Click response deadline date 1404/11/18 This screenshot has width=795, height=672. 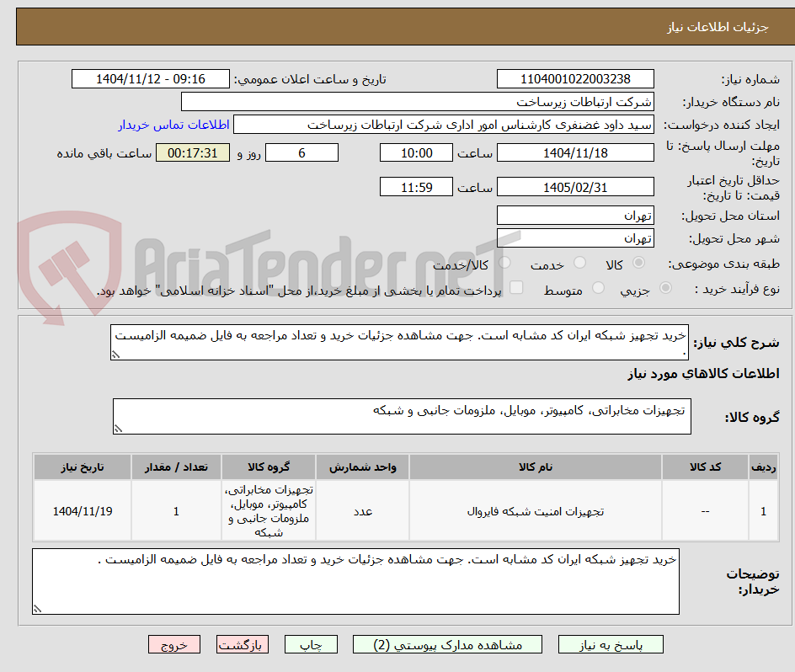(575, 152)
